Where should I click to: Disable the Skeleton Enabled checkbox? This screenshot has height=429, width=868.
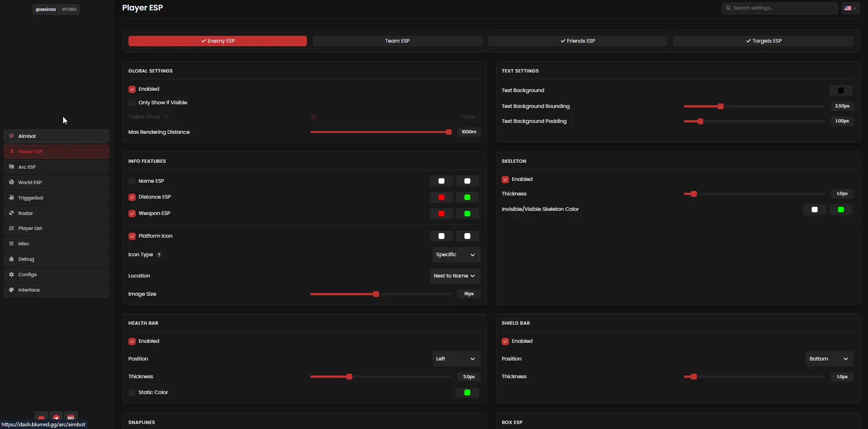(505, 180)
